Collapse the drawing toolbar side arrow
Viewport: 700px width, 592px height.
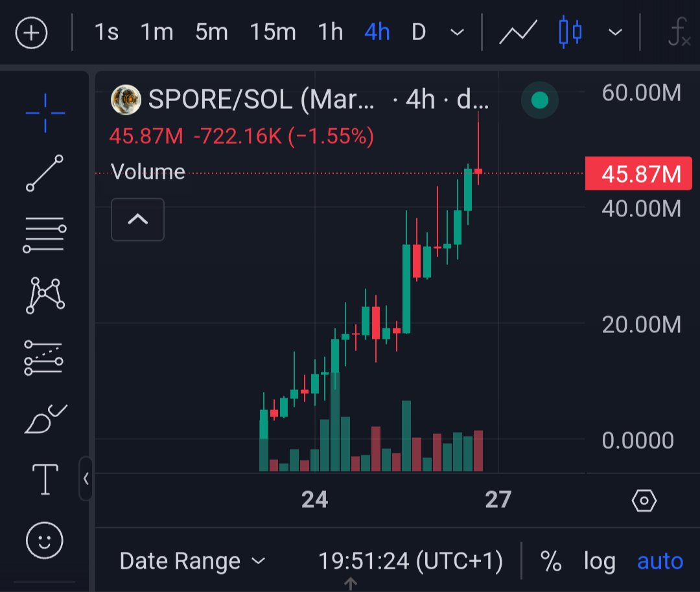(x=86, y=479)
